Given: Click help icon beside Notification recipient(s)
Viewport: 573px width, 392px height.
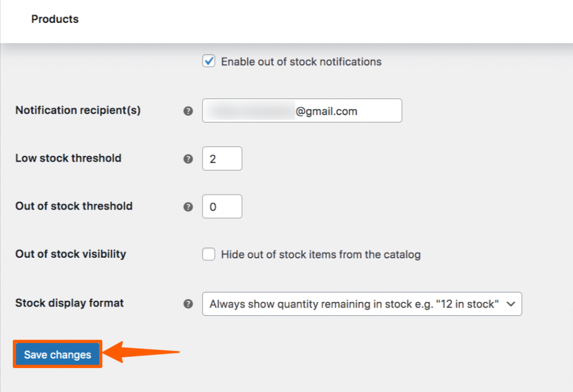Looking at the screenshot, I should click(x=188, y=111).
